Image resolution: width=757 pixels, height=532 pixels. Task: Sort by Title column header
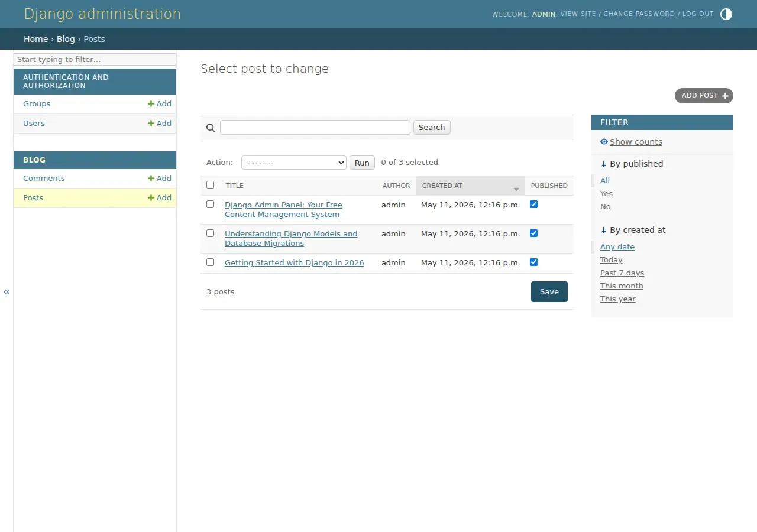(235, 186)
